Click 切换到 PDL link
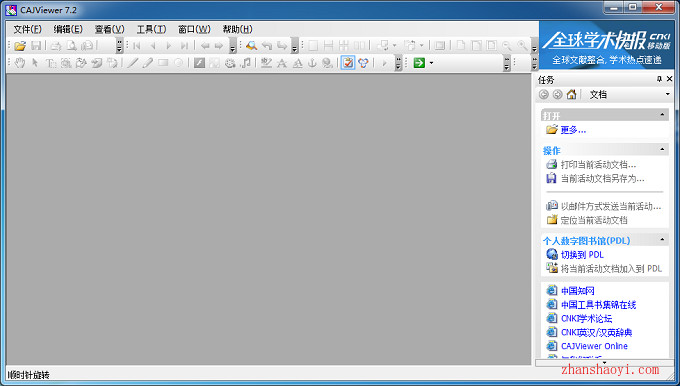Screen dimensions: 680x386 pyautogui.click(x=582, y=255)
